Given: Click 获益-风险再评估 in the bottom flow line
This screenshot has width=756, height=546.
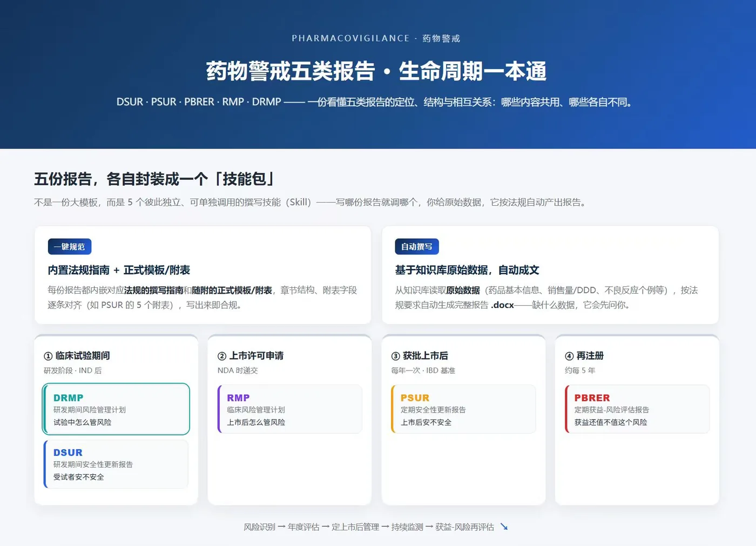Looking at the screenshot, I should (x=465, y=527).
